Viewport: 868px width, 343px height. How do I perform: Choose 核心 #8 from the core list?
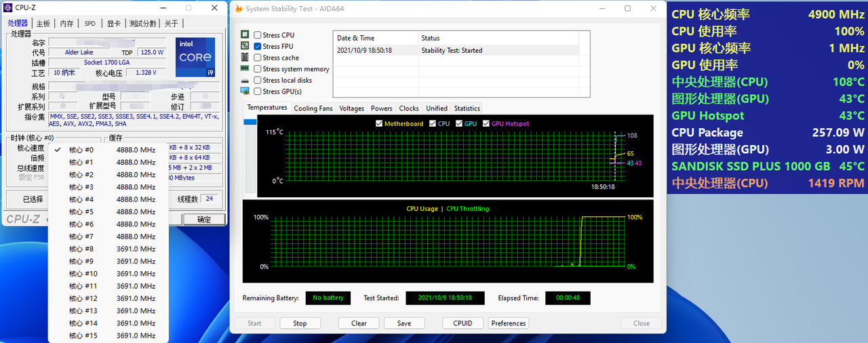click(x=108, y=249)
